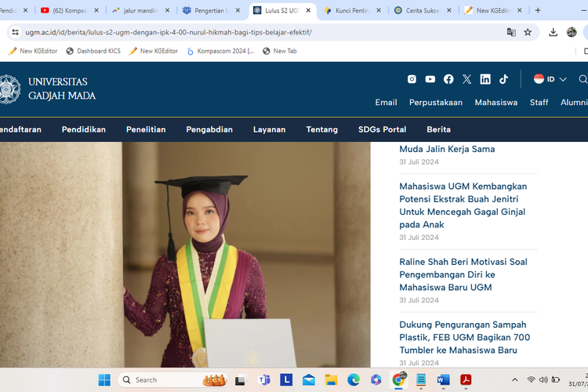Open the SDGs Portal menu item
The height and width of the screenshot is (392, 588).
click(382, 129)
